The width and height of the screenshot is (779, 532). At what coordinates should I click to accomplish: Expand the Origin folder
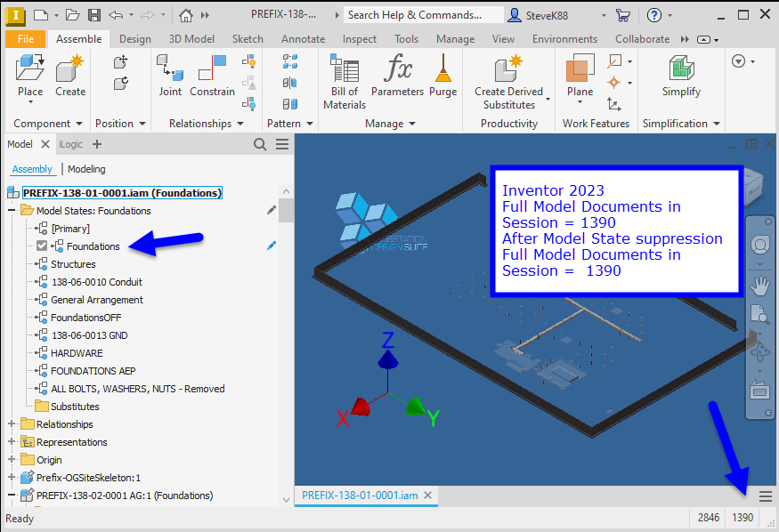pos(12,459)
